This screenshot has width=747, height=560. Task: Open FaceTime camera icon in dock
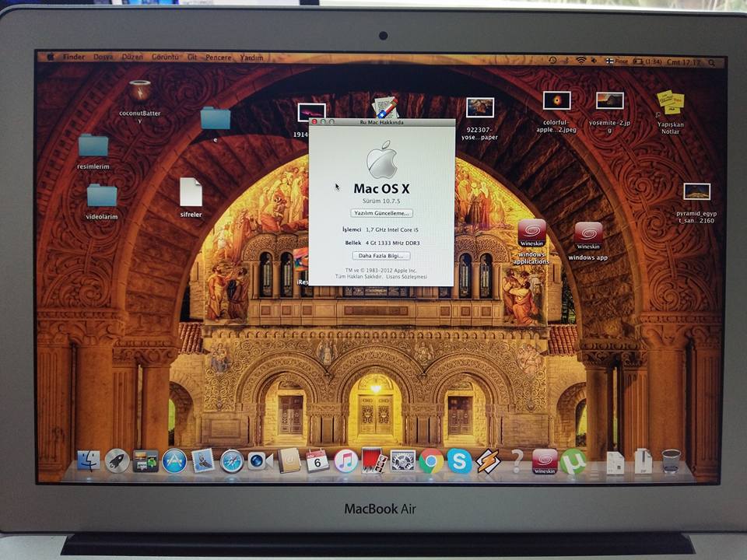[260, 461]
